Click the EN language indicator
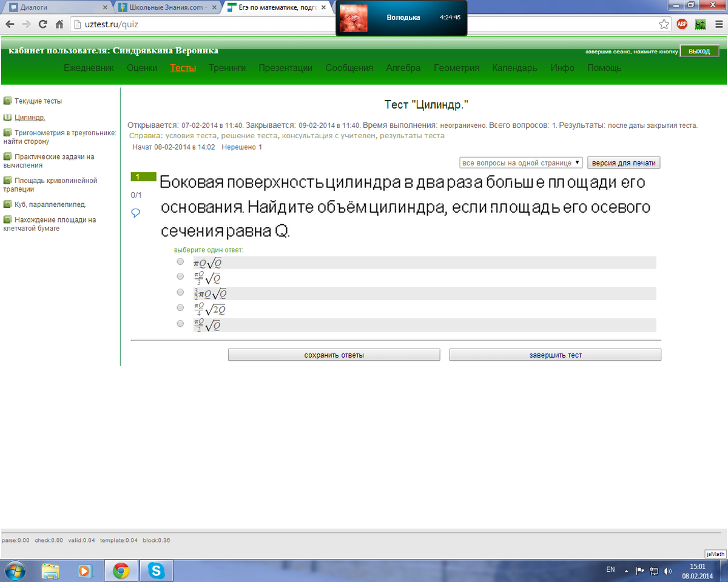The image size is (728, 582). (610, 570)
